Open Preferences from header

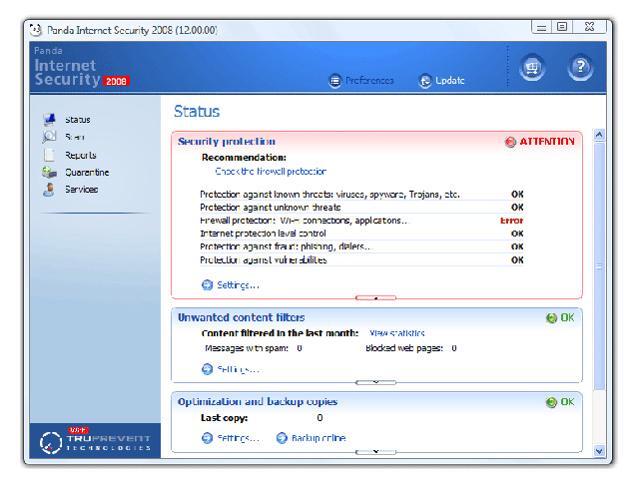click(x=369, y=81)
